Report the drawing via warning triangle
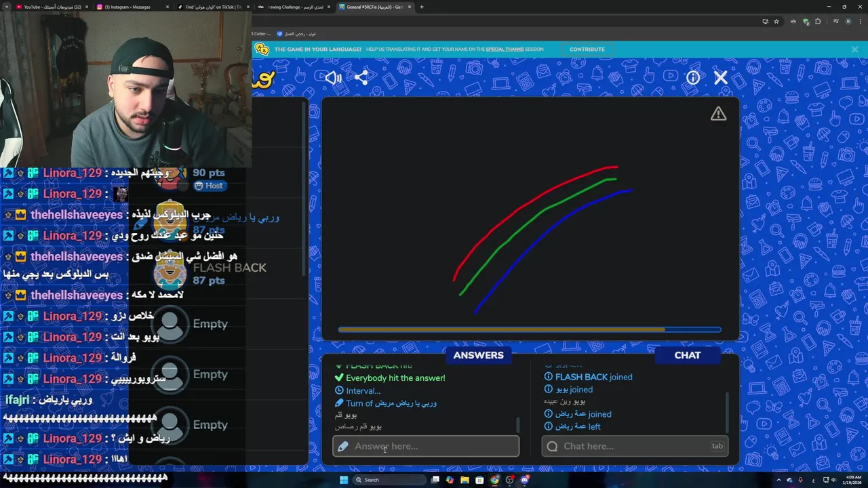Viewport: 868px width, 488px height. (718, 114)
